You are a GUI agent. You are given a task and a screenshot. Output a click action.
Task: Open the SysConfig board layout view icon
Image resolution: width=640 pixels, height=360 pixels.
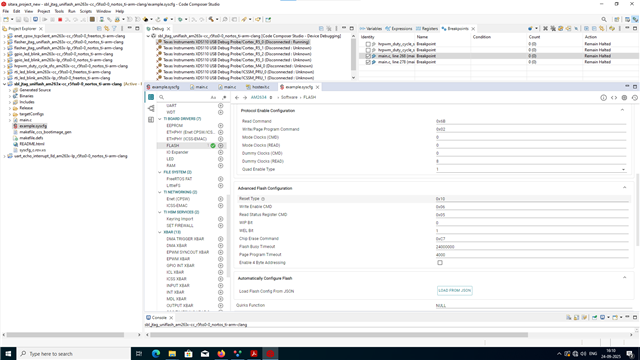[151, 120]
